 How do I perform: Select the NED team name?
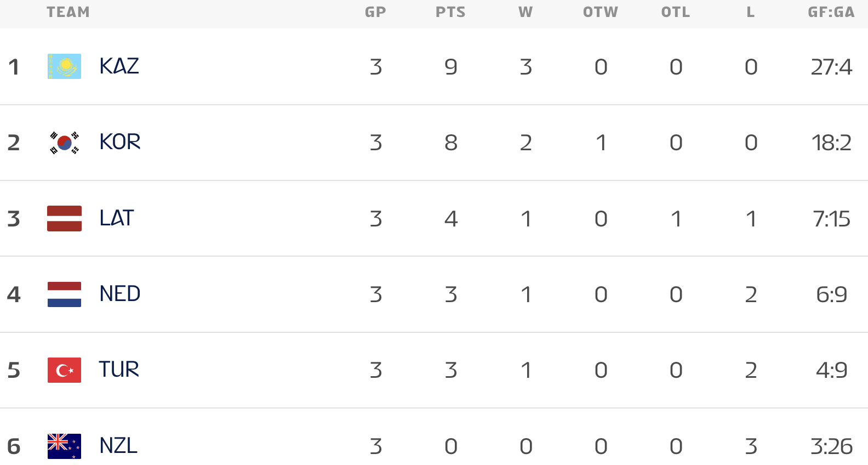coord(119,294)
